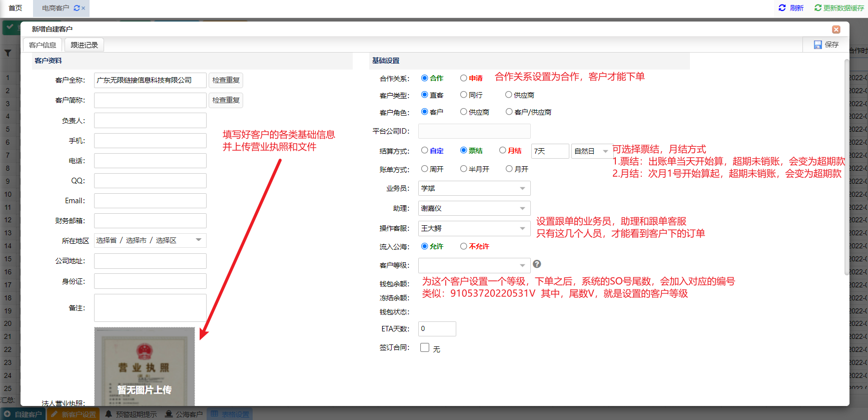Screen dimensions: 868x420
Task: Reload the 电商客户 tab via its icon
Action: coord(77,8)
